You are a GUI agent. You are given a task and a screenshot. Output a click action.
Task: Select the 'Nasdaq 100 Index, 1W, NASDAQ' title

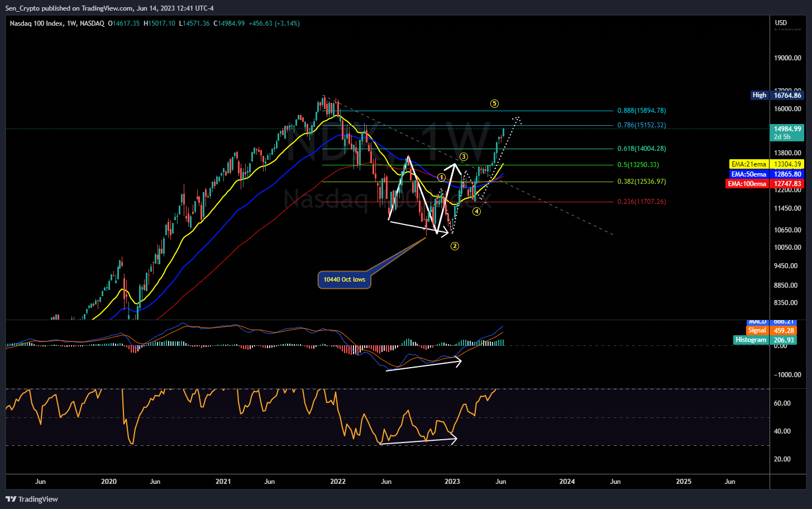coord(57,23)
